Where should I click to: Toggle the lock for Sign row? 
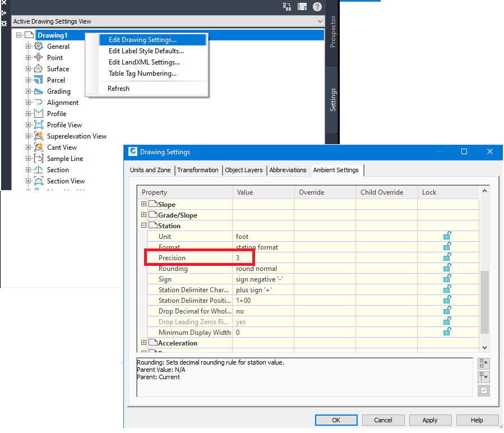[x=447, y=278]
